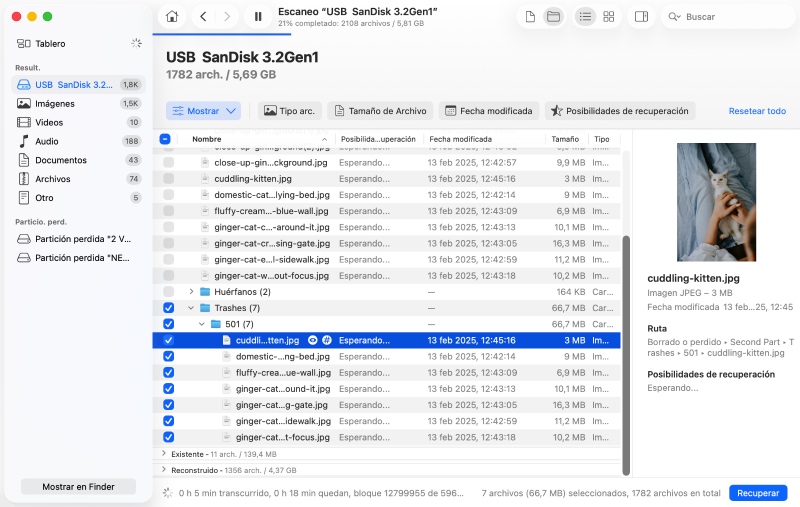Screen dimensions: 800x507
Task: Click the Recuperar button
Action: coord(757,493)
